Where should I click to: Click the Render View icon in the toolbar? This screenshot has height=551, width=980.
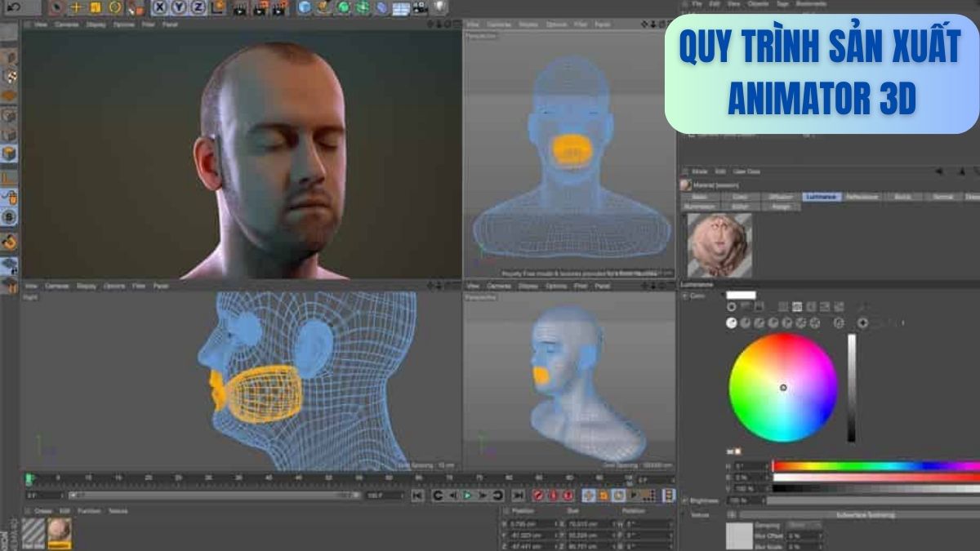click(x=239, y=8)
